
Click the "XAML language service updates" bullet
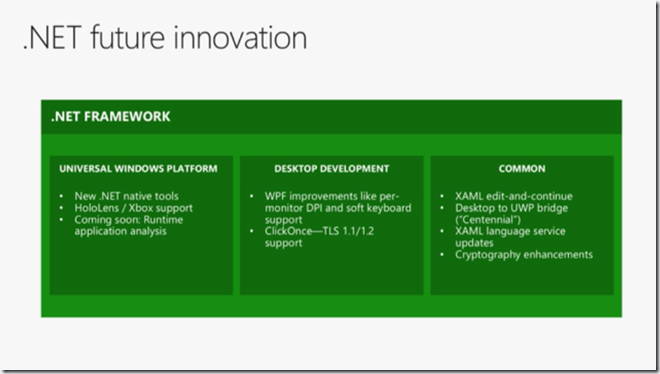click(x=510, y=237)
